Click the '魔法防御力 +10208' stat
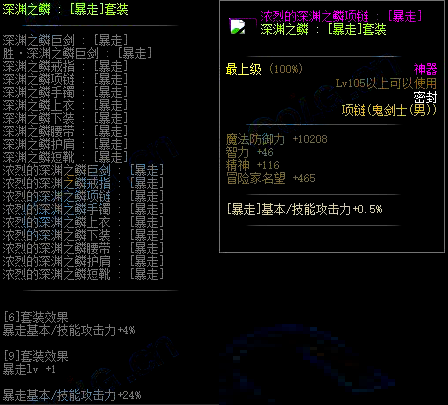This screenshot has height=405, width=448. tap(277, 139)
